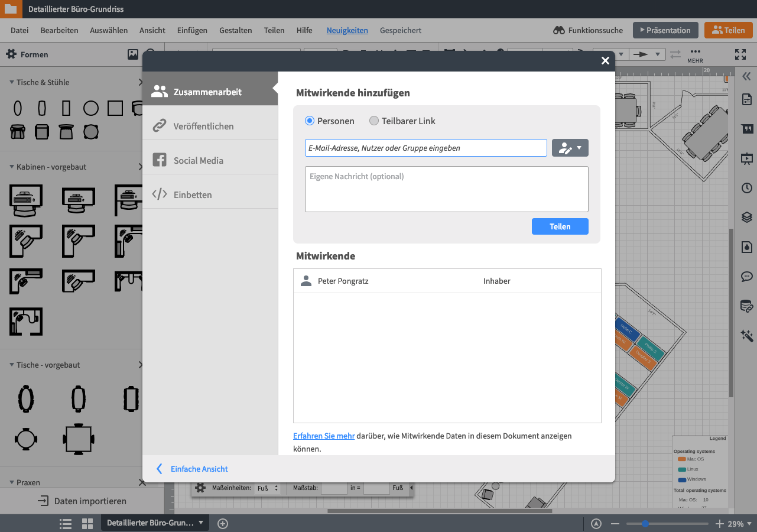Select the Teilbarer Link radio button
Image resolution: width=757 pixels, height=532 pixels.
(374, 121)
